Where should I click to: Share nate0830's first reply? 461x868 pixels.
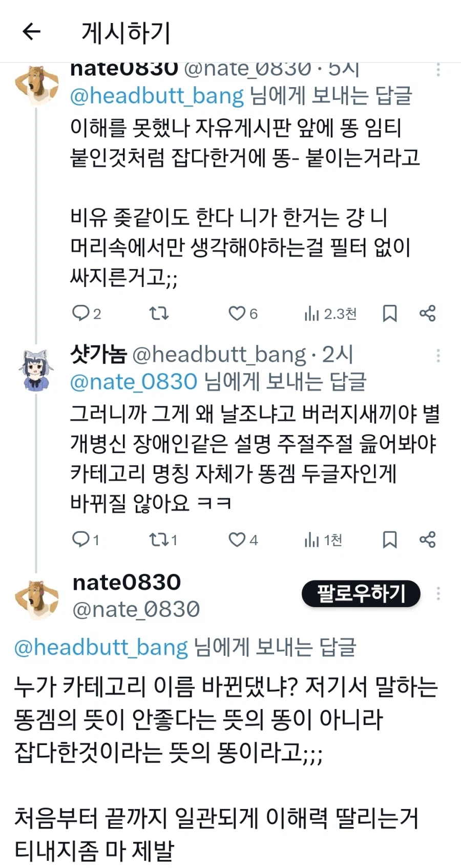pos(428,314)
